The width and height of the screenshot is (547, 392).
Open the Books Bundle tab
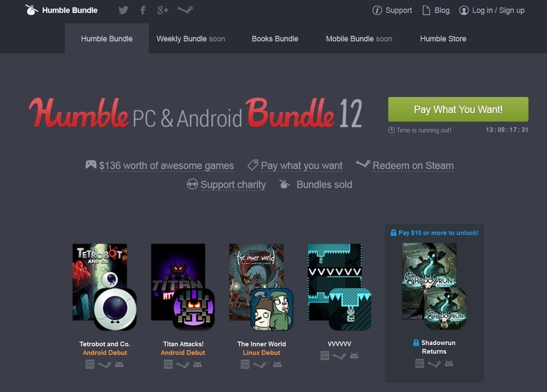(275, 39)
